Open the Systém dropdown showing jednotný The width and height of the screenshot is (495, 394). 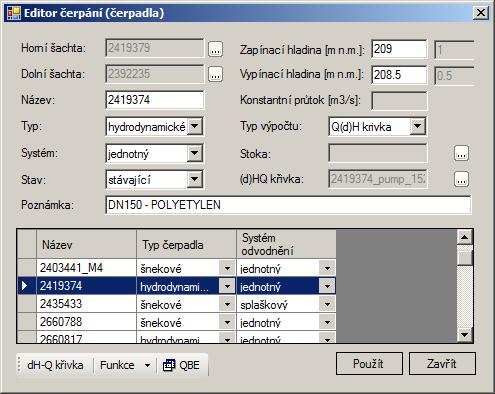(195, 153)
